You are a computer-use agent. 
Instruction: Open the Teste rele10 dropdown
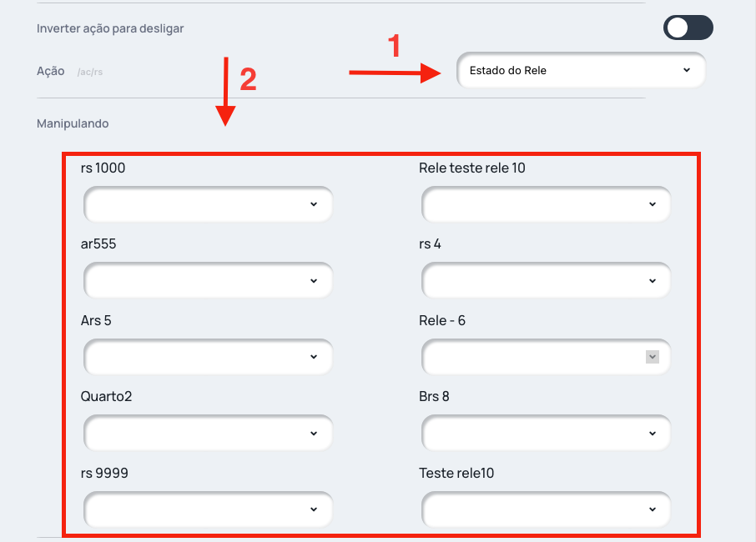click(546, 509)
